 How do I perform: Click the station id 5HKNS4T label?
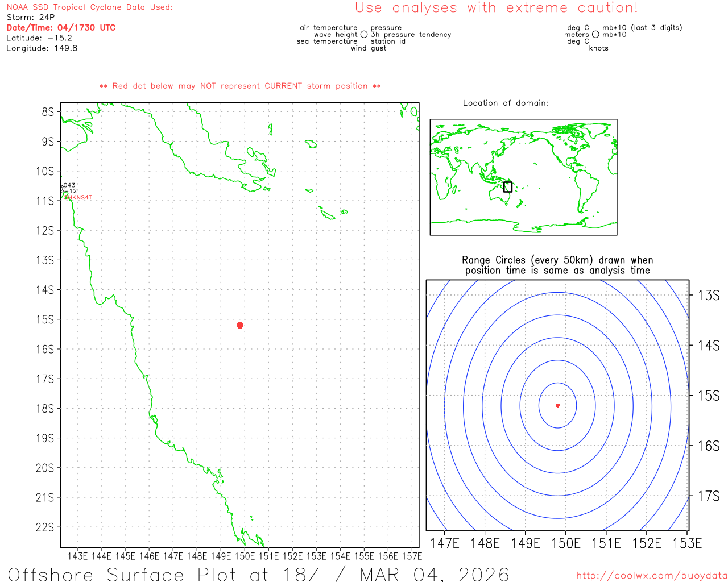(x=78, y=198)
